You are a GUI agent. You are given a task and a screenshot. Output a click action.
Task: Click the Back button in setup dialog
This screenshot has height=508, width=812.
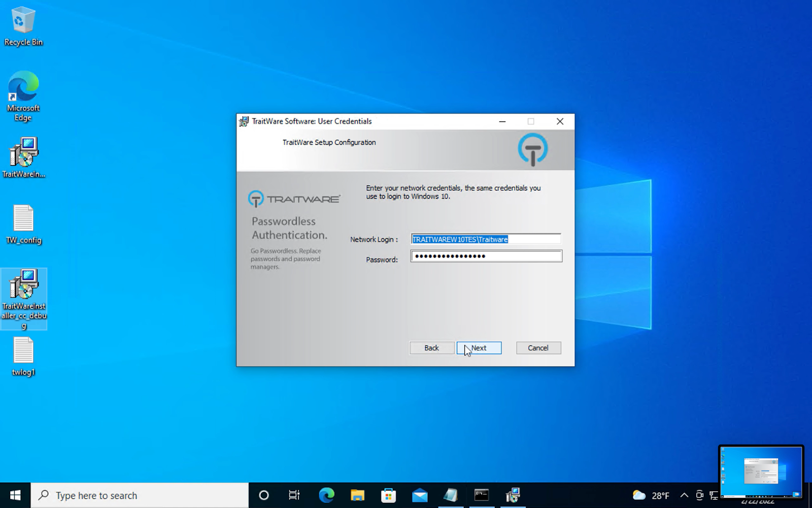pos(432,348)
